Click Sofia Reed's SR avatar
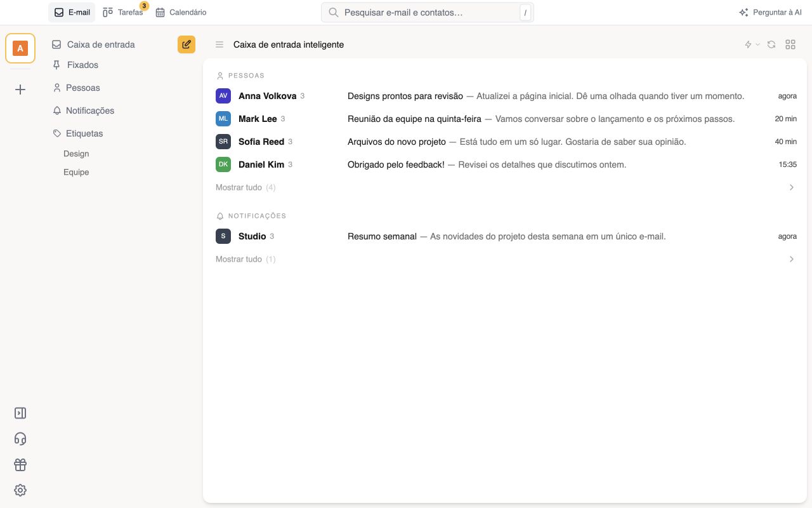 coord(223,142)
